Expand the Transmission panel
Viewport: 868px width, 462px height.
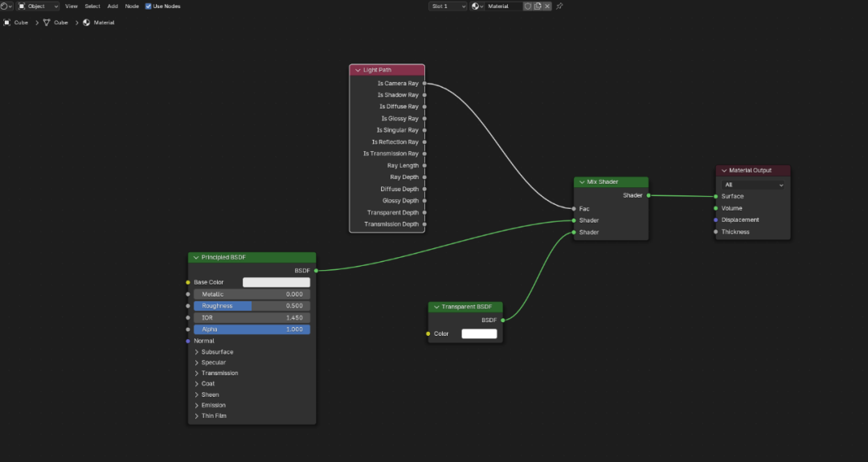point(197,373)
